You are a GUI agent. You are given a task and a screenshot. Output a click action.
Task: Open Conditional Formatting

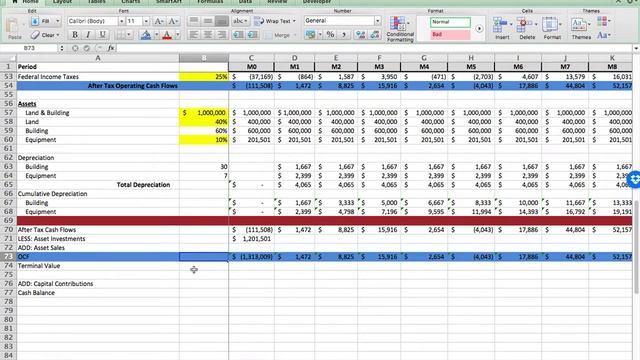click(400, 29)
